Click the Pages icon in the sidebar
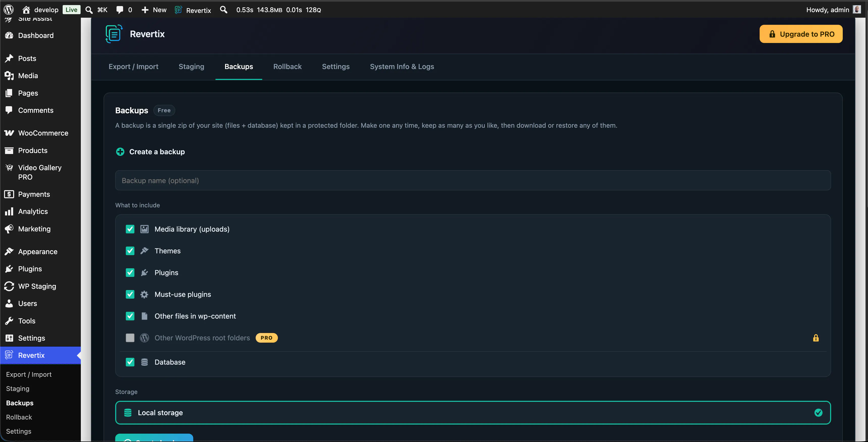The image size is (868, 442). (9, 93)
